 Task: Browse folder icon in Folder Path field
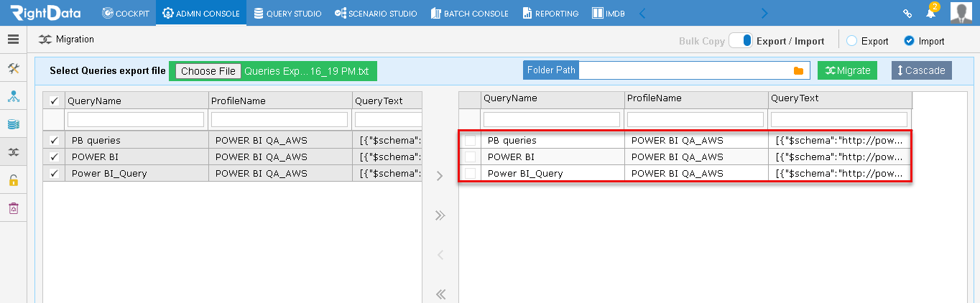click(x=798, y=70)
